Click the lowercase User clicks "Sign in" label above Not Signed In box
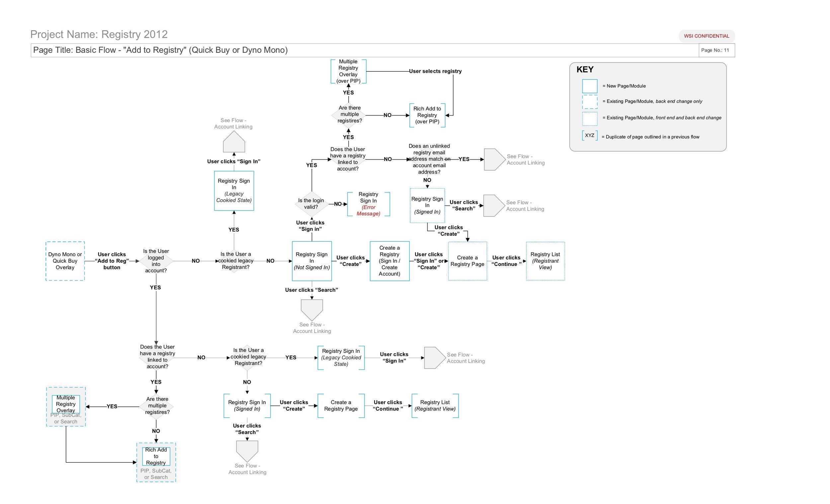Screen dimensions: 830x504 point(310,226)
